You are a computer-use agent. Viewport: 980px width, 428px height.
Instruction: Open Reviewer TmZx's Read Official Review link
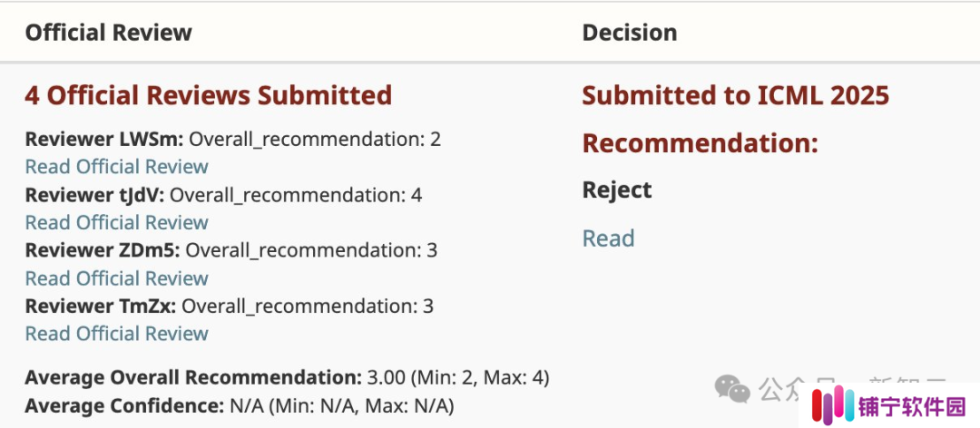tap(117, 333)
